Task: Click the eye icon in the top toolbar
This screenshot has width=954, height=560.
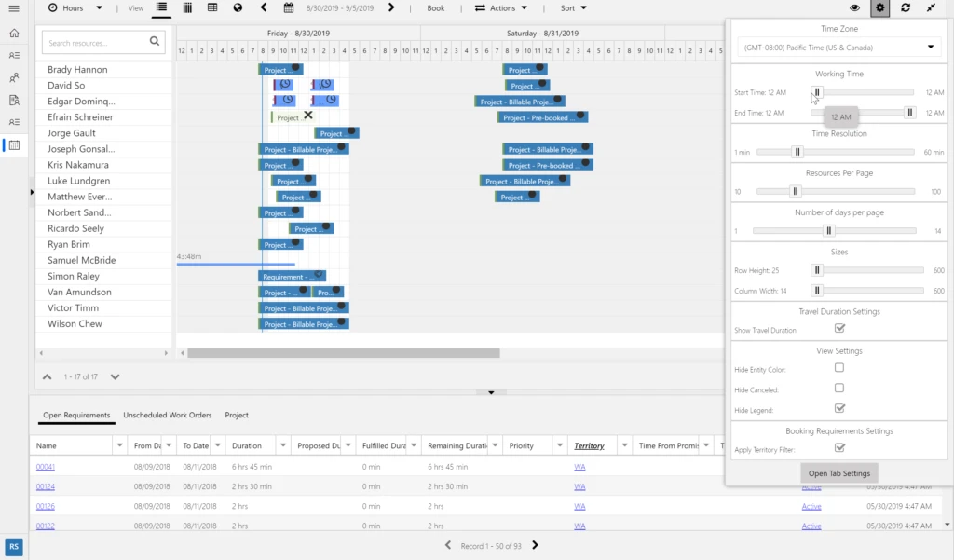Action: [x=855, y=8]
